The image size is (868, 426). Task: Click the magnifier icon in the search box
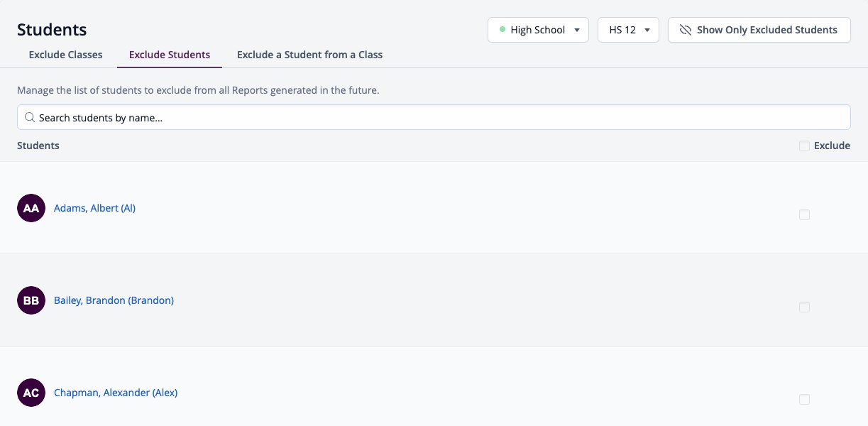click(x=30, y=117)
